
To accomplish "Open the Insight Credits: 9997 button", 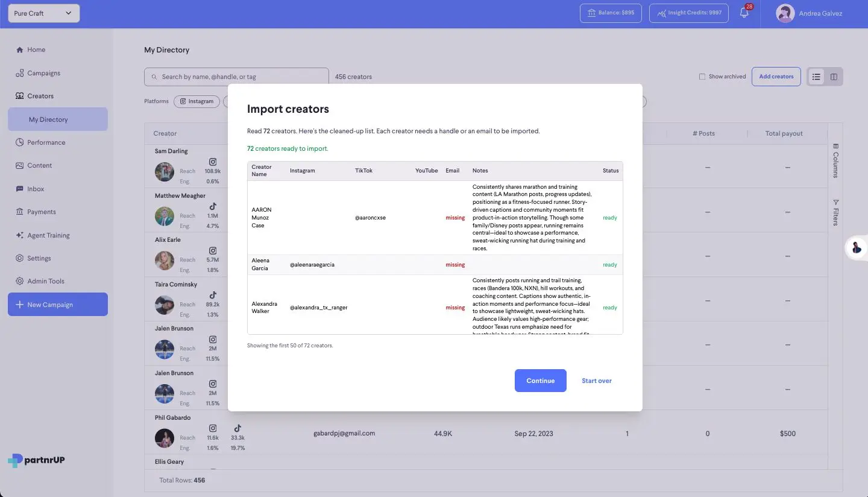I will coord(689,13).
